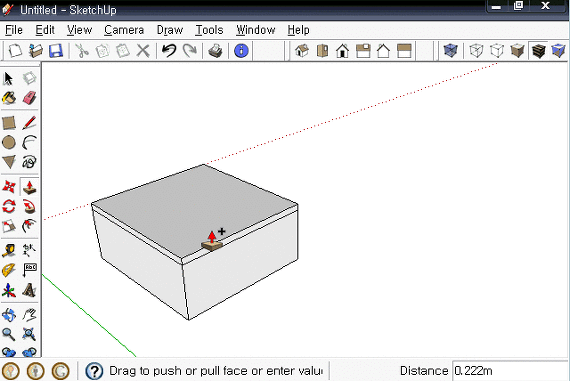Image resolution: width=570 pixels, height=381 pixels.
Task: Click the status bar help question icon
Action: [94, 371]
